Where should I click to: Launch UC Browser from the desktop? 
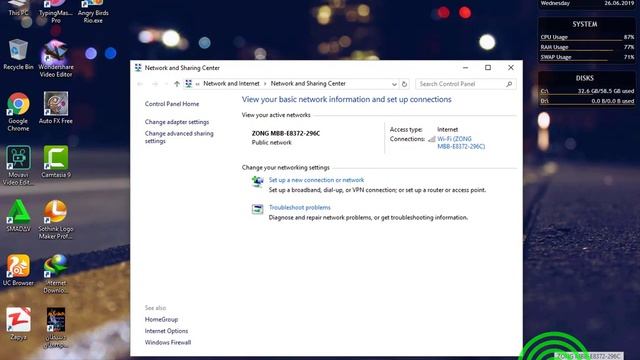[x=18, y=270]
